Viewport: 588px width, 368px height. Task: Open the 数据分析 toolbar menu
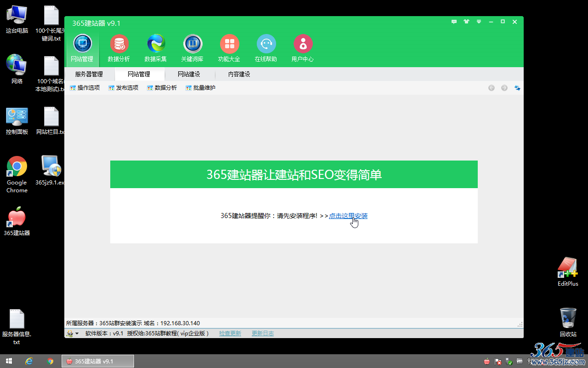coord(162,88)
